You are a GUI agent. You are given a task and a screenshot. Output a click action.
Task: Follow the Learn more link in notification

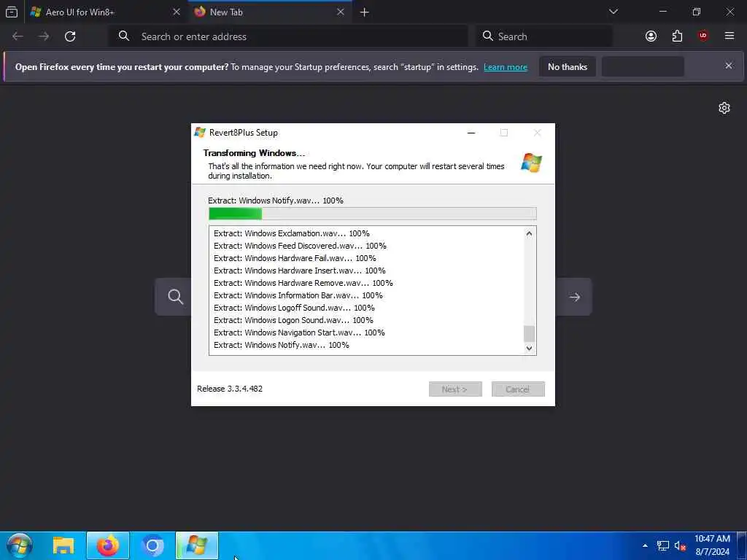coord(506,67)
